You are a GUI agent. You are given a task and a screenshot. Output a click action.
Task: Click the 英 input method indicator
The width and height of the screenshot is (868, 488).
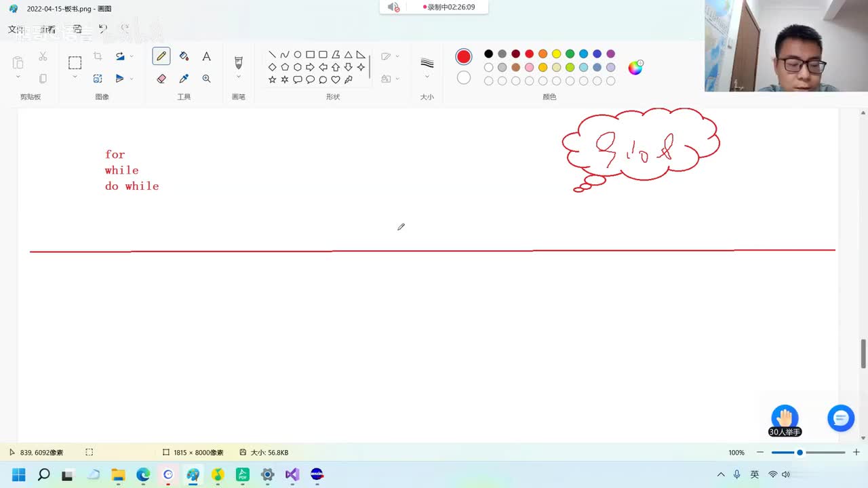click(x=754, y=474)
